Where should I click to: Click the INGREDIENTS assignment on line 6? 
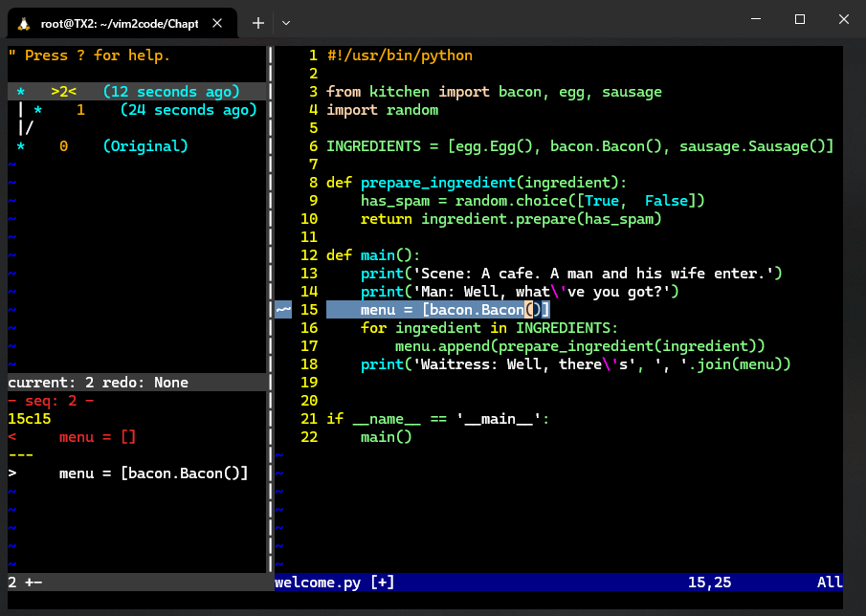(579, 146)
